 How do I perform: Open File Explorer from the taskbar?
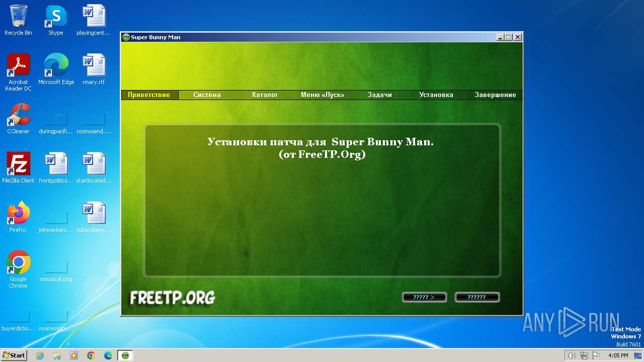pyautogui.click(x=57, y=355)
